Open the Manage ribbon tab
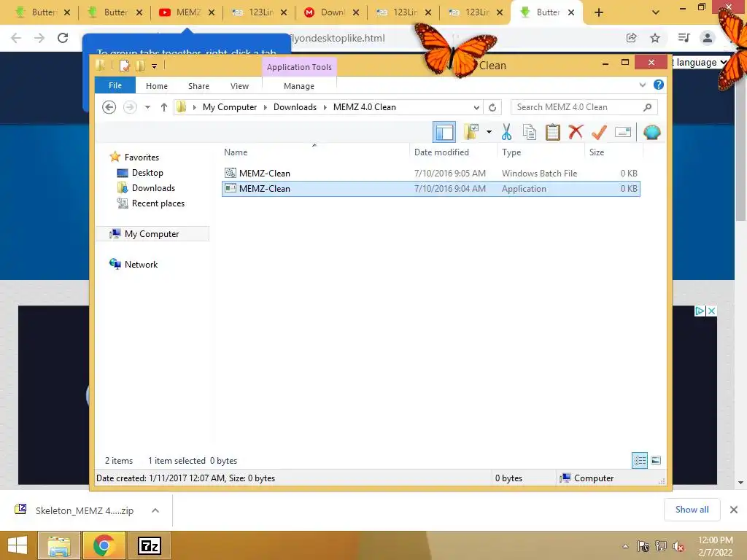747x560 pixels. point(298,86)
